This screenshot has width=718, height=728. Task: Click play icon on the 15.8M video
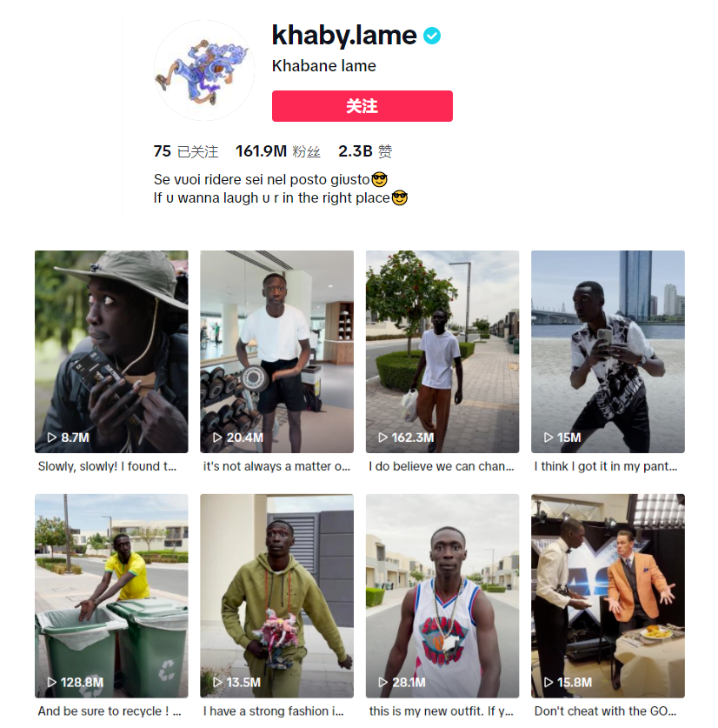[548, 682]
